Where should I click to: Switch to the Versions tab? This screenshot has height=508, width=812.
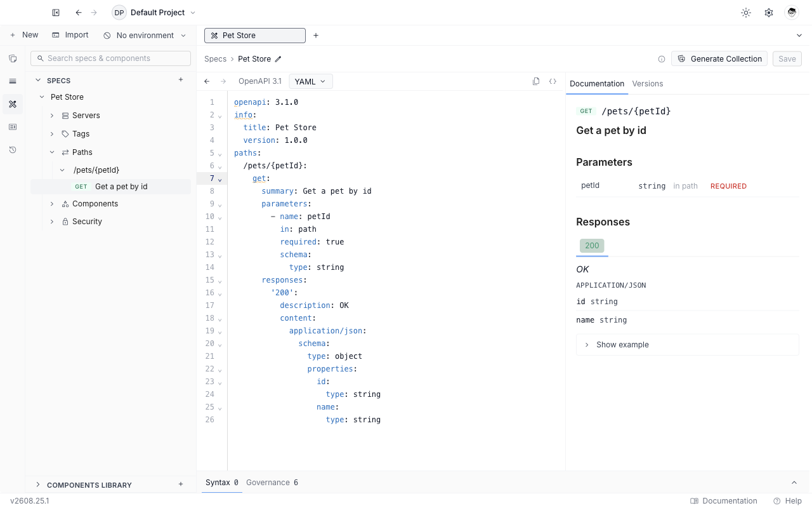click(x=648, y=84)
